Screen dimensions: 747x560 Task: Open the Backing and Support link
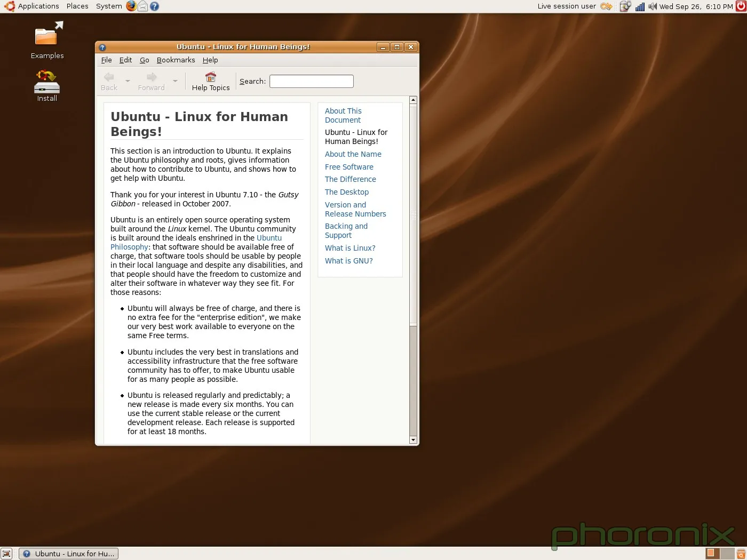click(x=346, y=230)
